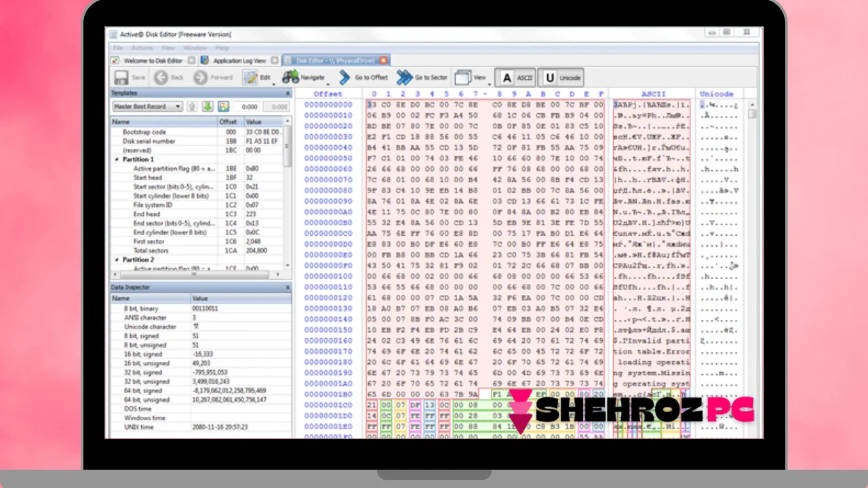Open the Help menu
Image resolution: width=868 pixels, height=488 pixels.
(222, 48)
